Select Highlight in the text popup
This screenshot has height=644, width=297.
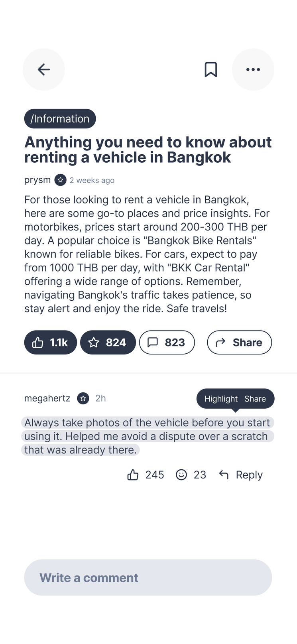coord(221,399)
